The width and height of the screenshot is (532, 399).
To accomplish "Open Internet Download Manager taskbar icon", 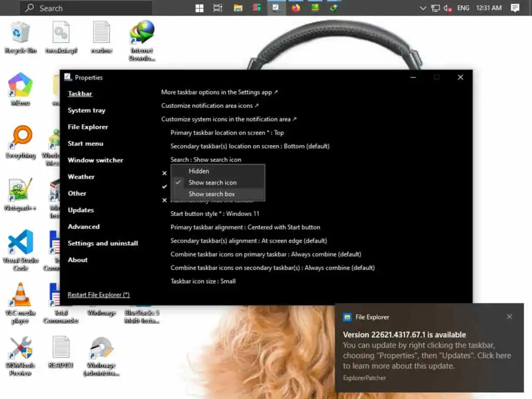I will [334, 8].
